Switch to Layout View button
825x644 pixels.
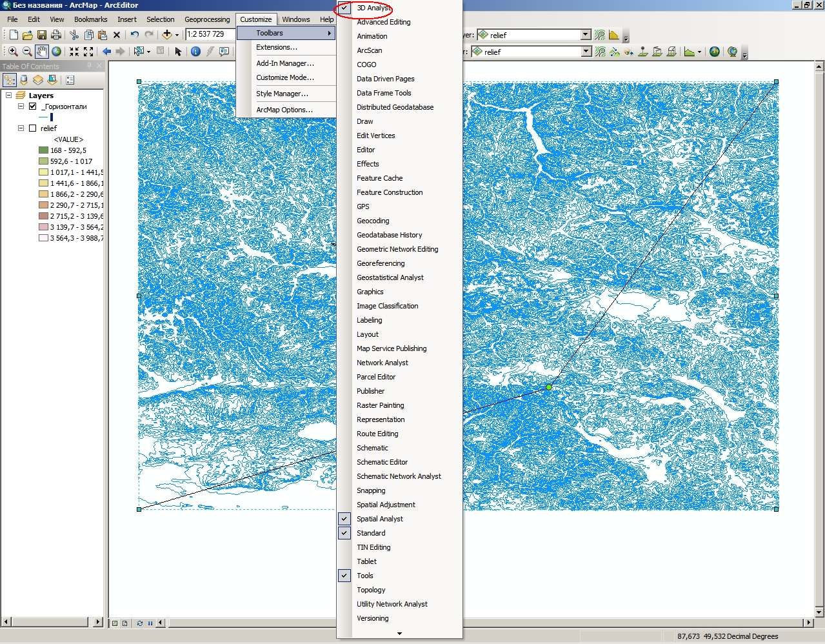point(124,623)
